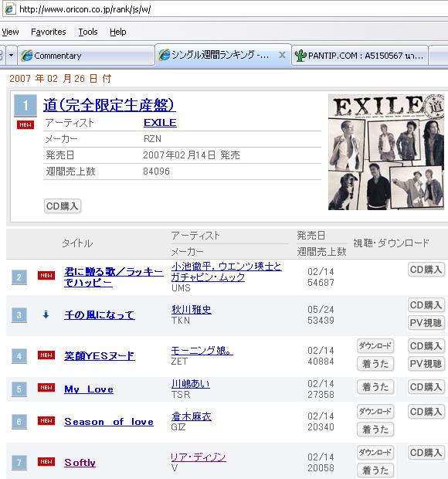Open the Favorites menu
The height and width of the screenshot is (479, 448).
tap(48, 32)
